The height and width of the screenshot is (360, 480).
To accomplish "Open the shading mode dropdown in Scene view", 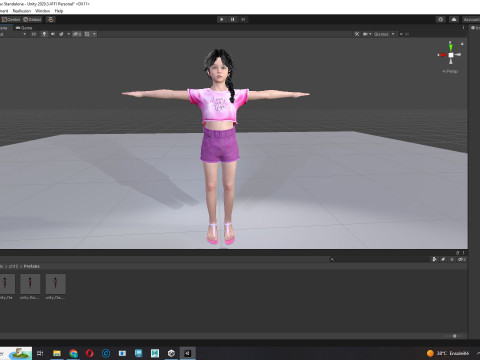I will [13, 34].
